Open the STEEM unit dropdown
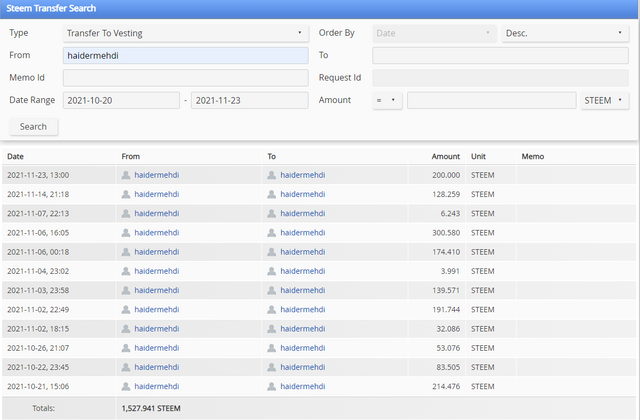 604,100
